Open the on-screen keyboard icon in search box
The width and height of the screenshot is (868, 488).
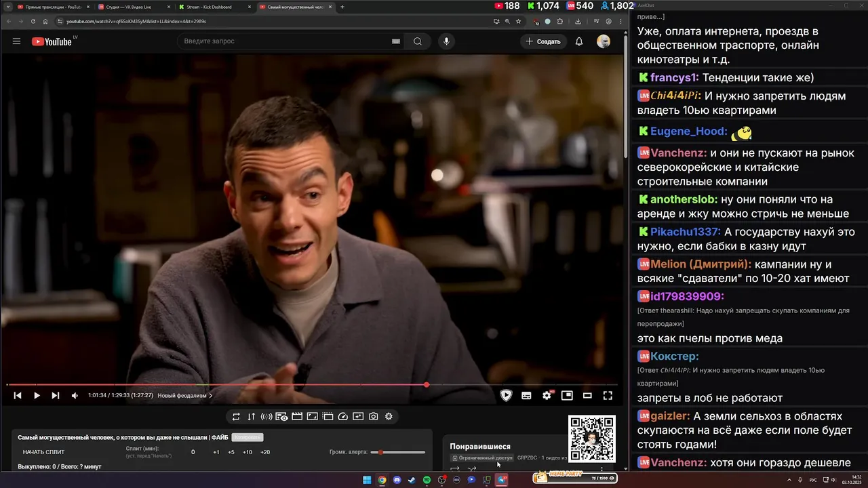(396, 41)
